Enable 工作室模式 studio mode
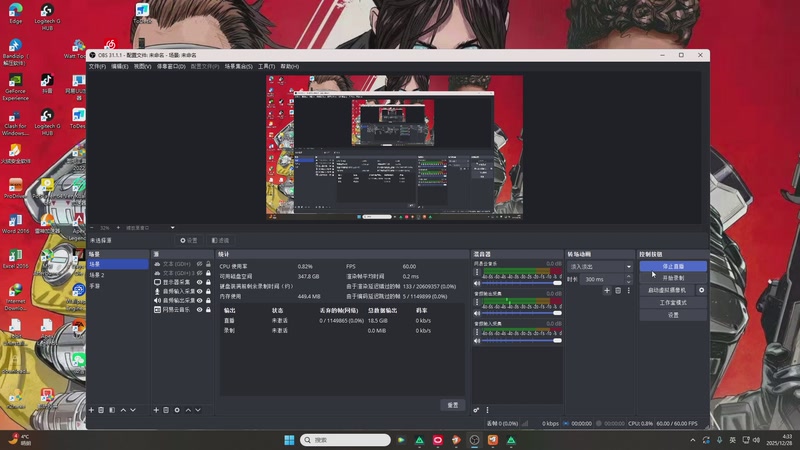Viewport: 800px width, 450px height. pos(673,303)
